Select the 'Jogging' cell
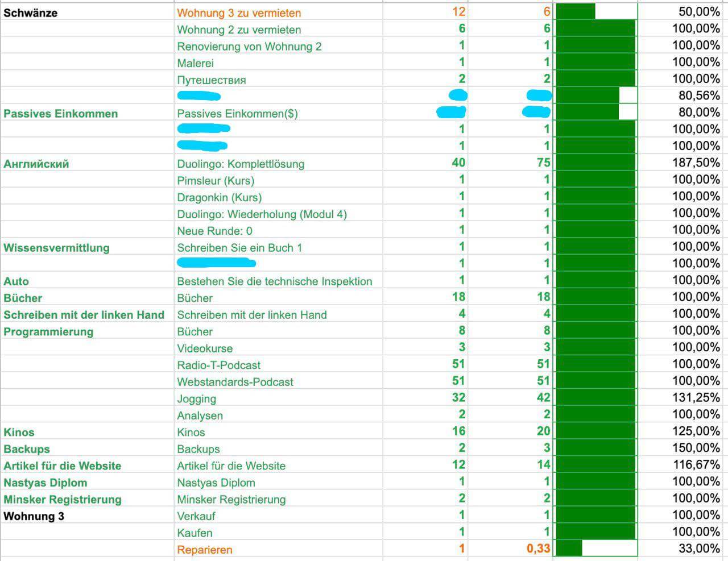 point(278,398)
